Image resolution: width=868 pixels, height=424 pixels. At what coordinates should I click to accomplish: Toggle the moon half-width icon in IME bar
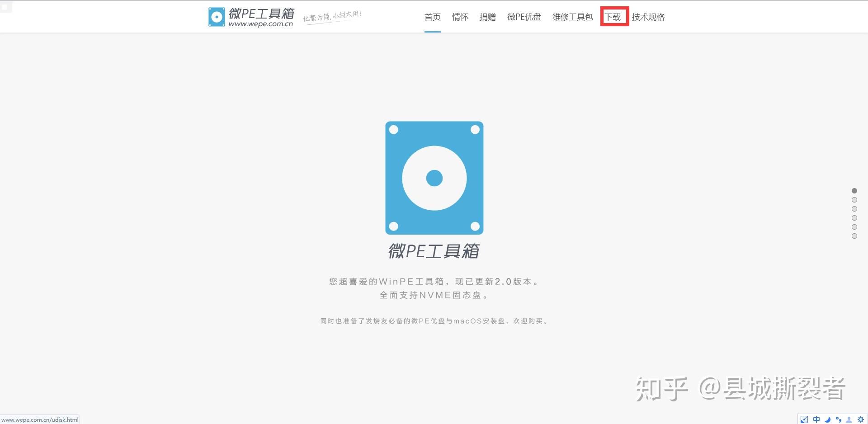point(827,419)
